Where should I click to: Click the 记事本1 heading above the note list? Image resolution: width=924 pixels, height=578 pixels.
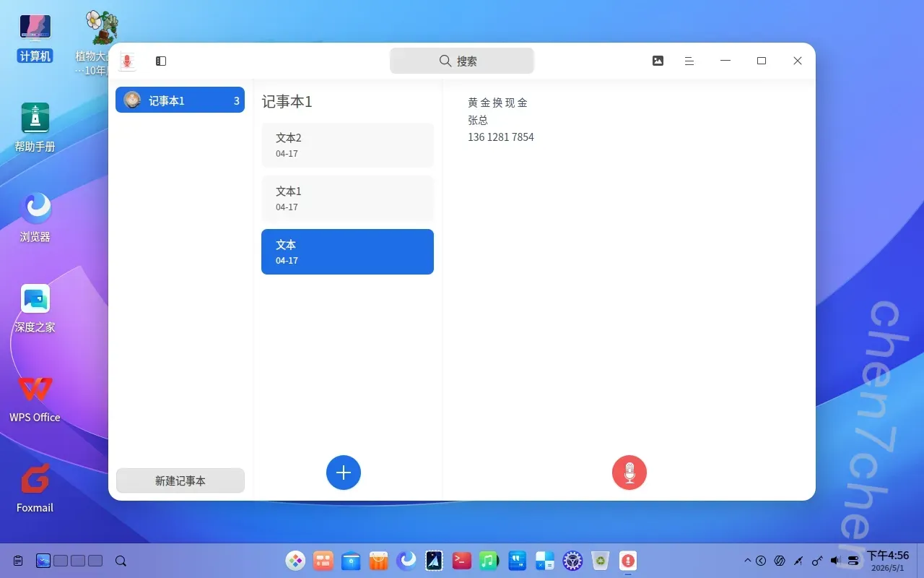click(x=287, y=101)
